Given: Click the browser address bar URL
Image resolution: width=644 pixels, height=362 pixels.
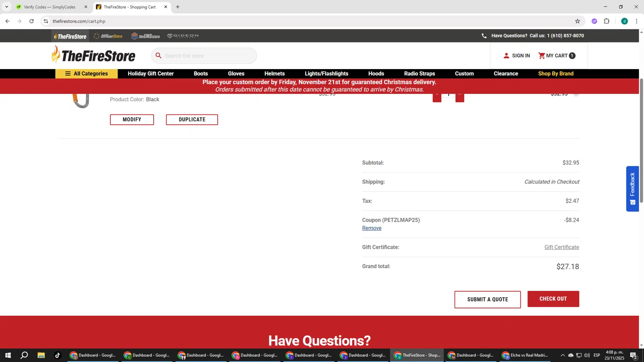Looking at the screenshot, I should [x=79, y=21].
